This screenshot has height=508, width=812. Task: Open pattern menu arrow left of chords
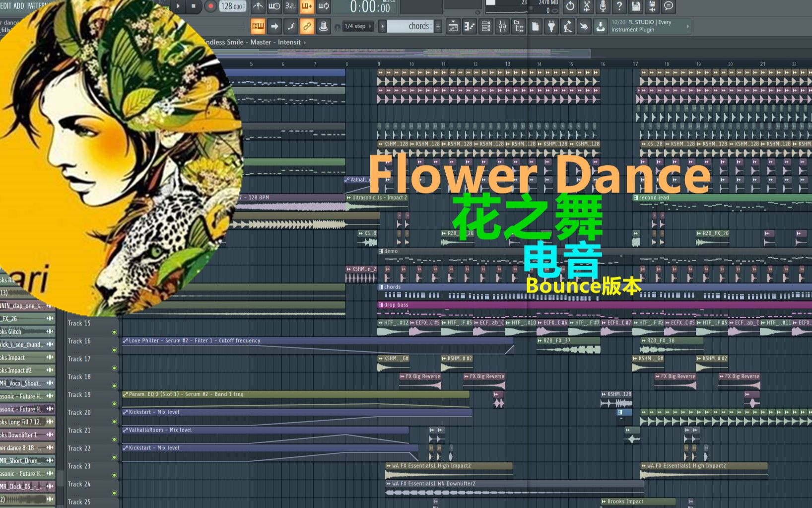(382, 26)
